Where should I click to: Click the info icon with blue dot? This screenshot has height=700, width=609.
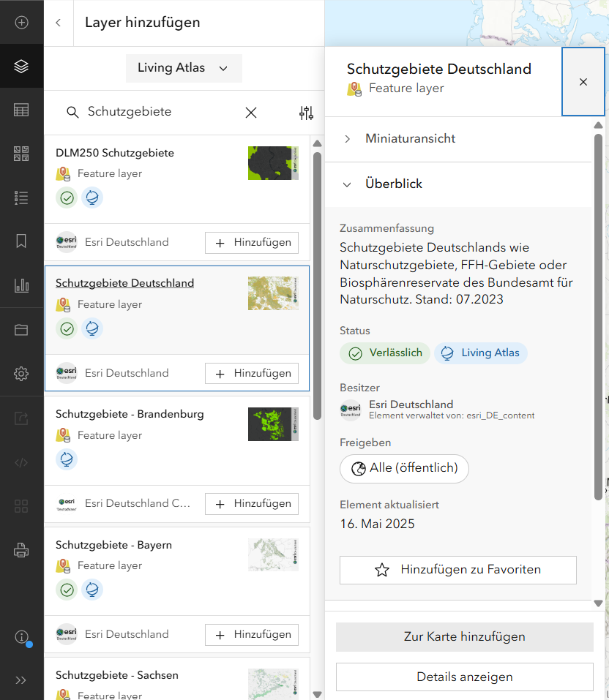[x=23, y=638]
